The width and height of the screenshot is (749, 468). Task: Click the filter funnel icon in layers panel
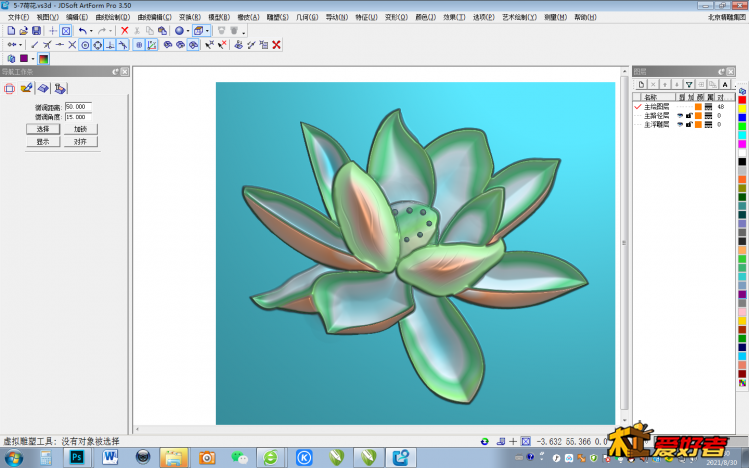(689, 85)
